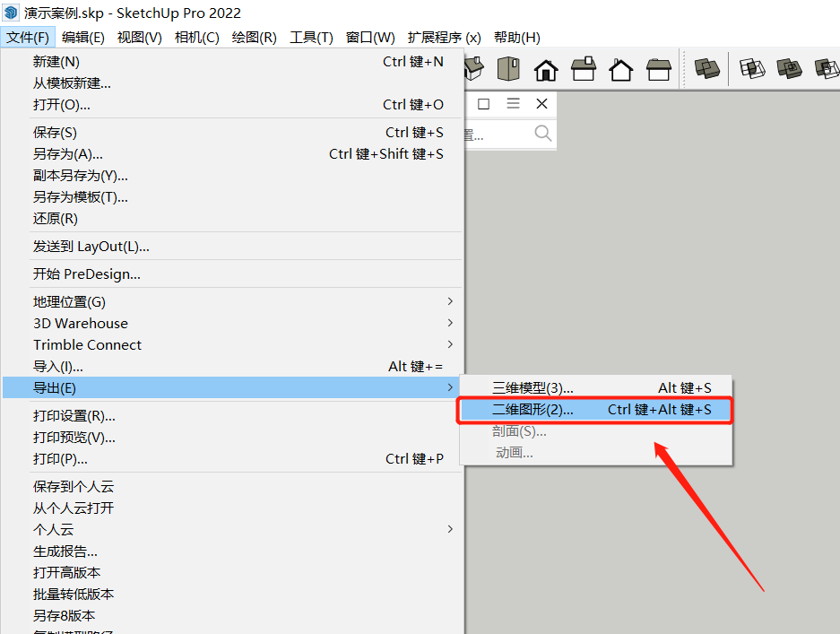Choose 另存8版本 menu entry
This screenshot has width=840, height=634.
click(x=232, y=615)
